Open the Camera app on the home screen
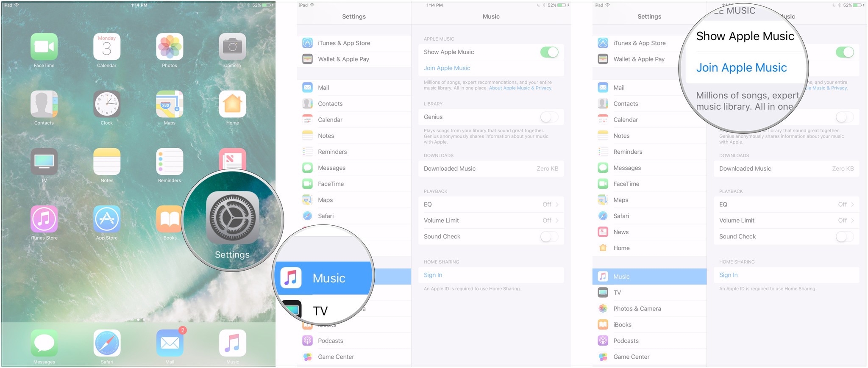This screenshot has width=868, height=368. tap(232, 47)
